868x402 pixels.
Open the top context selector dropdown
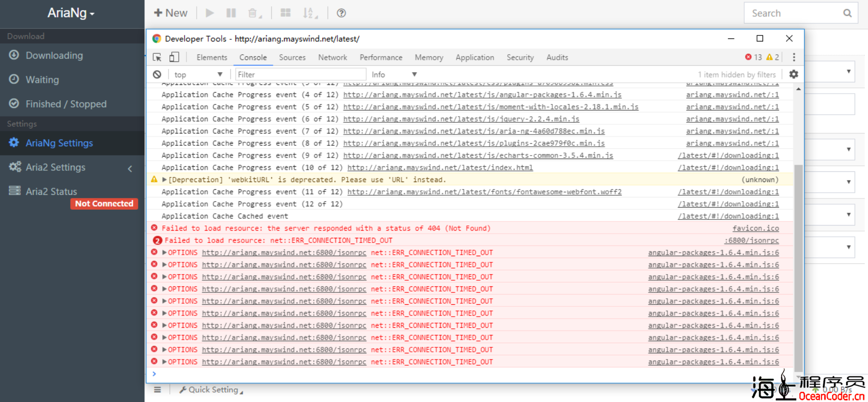point(198,75)
